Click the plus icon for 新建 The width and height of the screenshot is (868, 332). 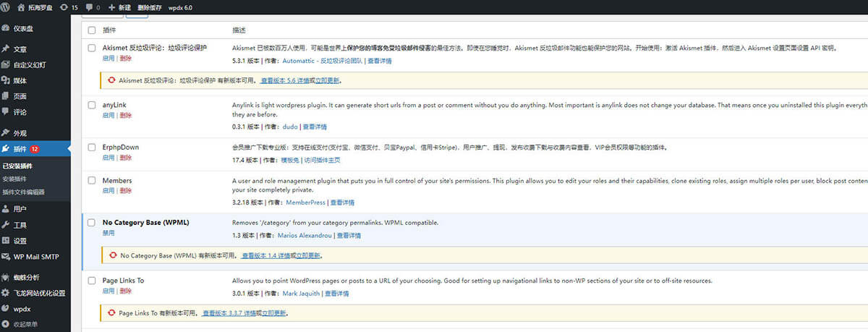111,7
